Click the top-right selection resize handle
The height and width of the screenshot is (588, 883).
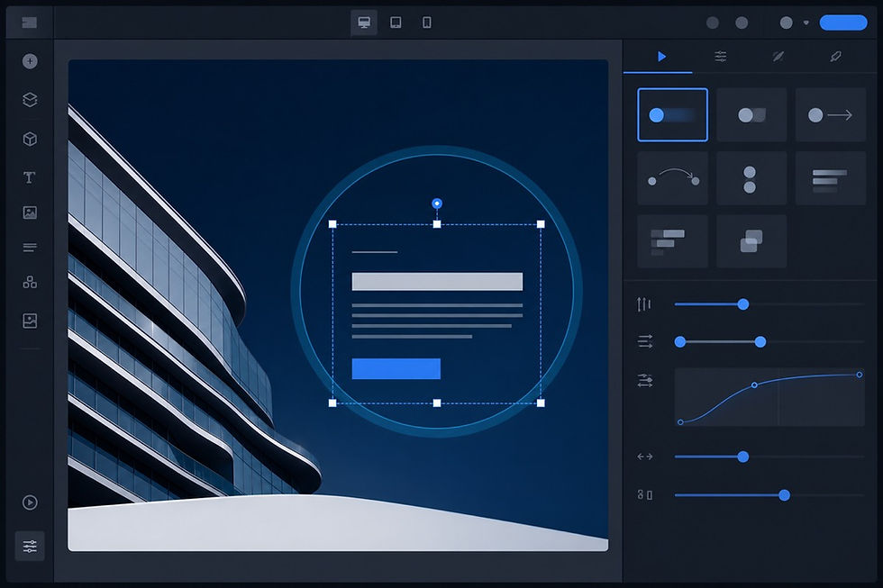pyautogui.click(x=541, y=224)
